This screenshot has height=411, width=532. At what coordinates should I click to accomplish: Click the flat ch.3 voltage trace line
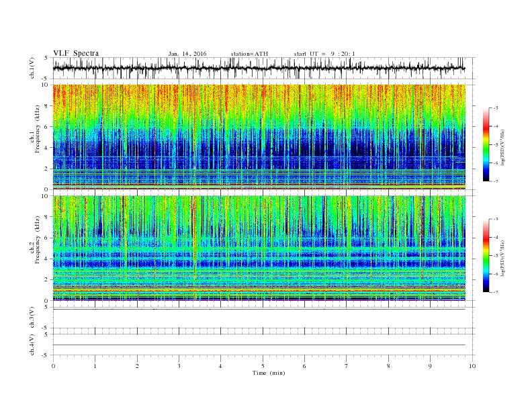(259, 310)
